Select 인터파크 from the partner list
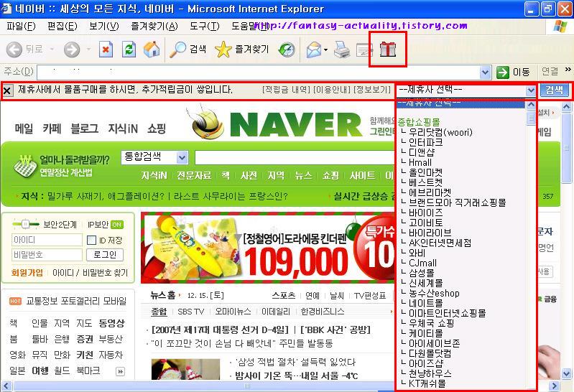The height and width of the screenshot is (392, 574). coord(425,142)
